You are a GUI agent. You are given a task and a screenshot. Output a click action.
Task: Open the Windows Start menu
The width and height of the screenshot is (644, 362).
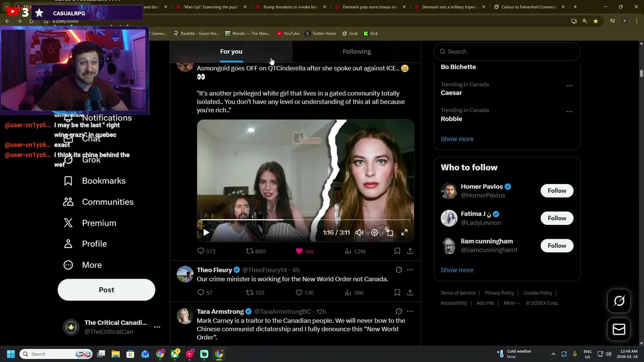click(11, 354)
